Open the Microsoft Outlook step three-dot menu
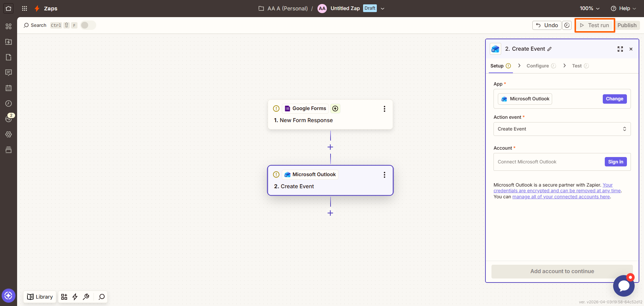The height and width of the screenshot is (306, 644). [385, 175]
